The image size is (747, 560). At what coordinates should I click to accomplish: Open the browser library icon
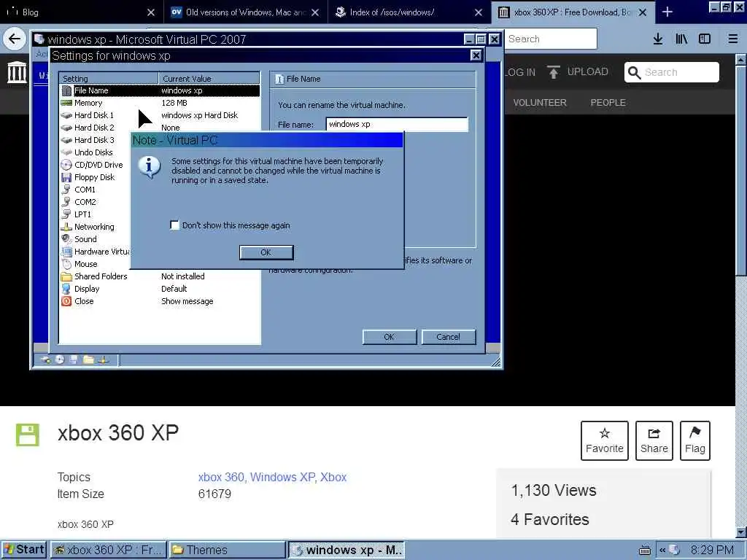[682, 39]
